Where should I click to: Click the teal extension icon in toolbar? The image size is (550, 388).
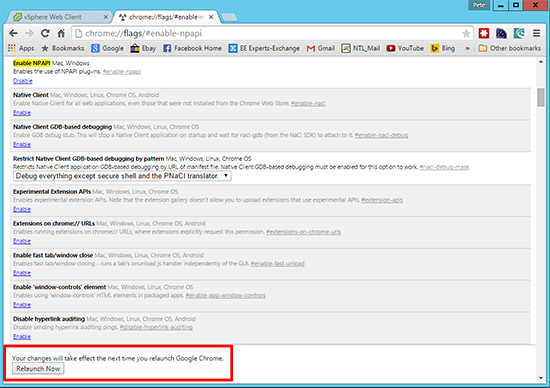point(519,33)
